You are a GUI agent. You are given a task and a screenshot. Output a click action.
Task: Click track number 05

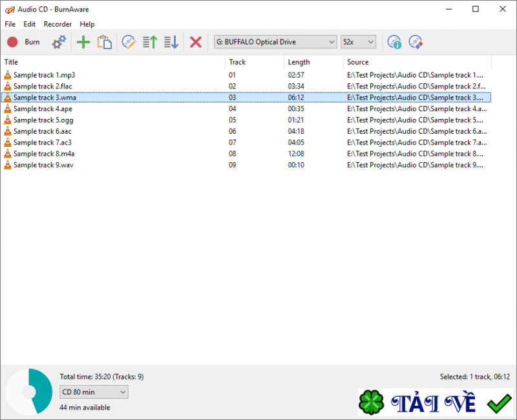coord(233,120)
